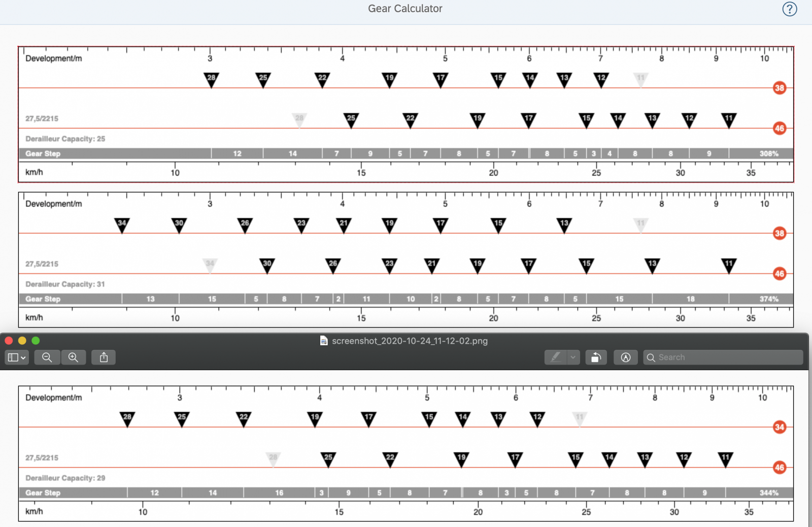Click the screenshot file name in title bar
This screenshot has width=812, height=527.
point(410,341)
